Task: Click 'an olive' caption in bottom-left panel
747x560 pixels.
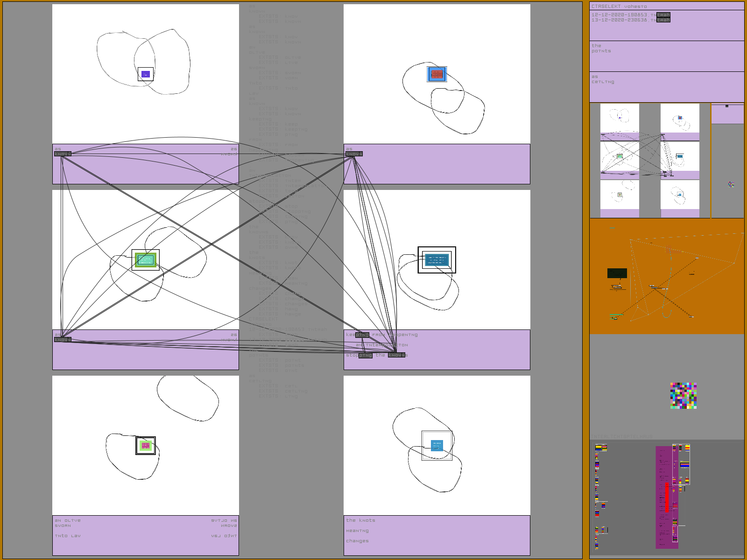Action: pos(68,520)
